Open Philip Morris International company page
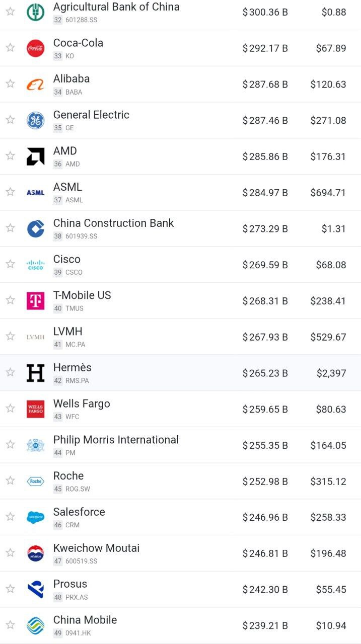The height and width of the screenshot is (644, 361). coord(116,440)
